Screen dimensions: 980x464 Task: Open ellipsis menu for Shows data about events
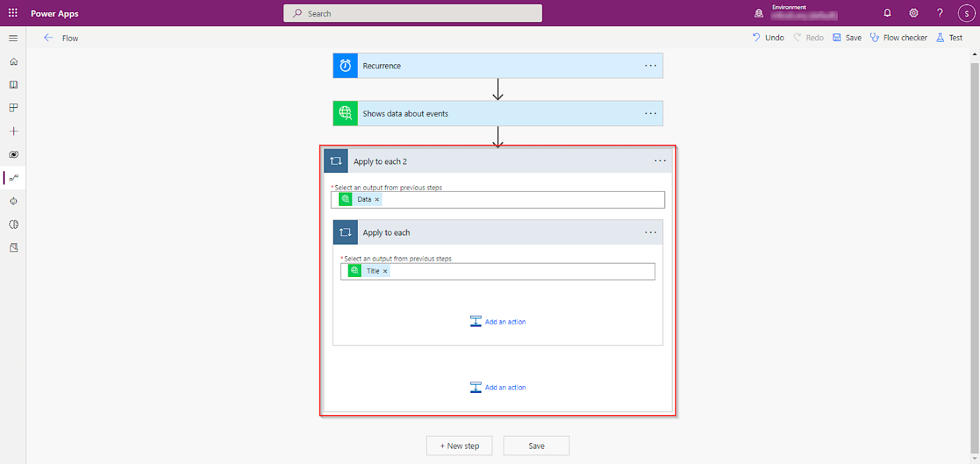point(650,113)
